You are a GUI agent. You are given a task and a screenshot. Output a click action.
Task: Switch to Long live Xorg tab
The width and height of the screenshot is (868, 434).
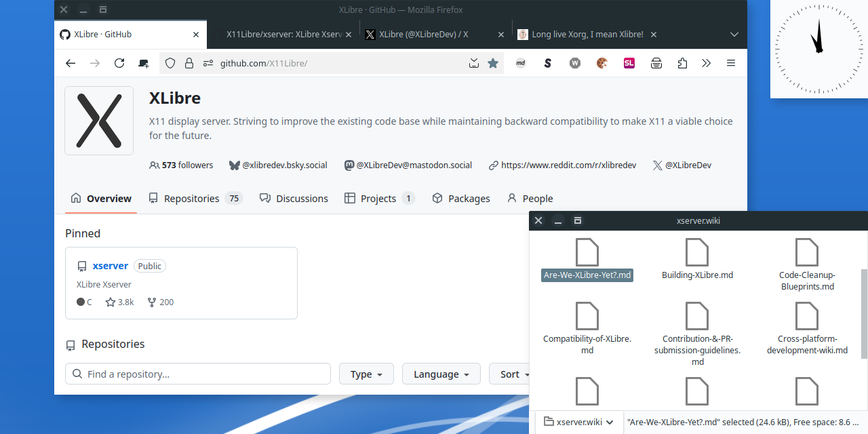pyautogui.click(x=587, y=35)
